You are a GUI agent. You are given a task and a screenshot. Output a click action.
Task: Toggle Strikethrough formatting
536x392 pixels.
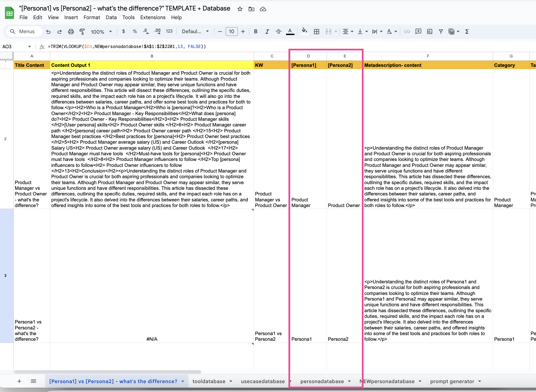click(279, 32)
